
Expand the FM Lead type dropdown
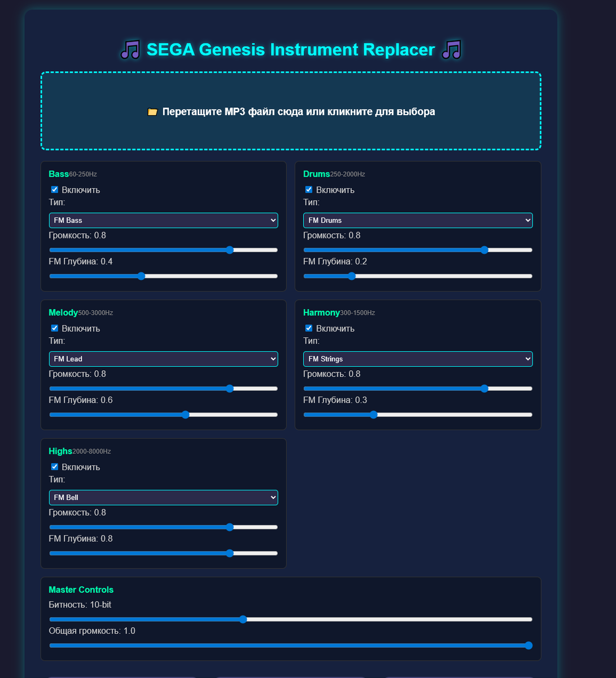point(164,359)
